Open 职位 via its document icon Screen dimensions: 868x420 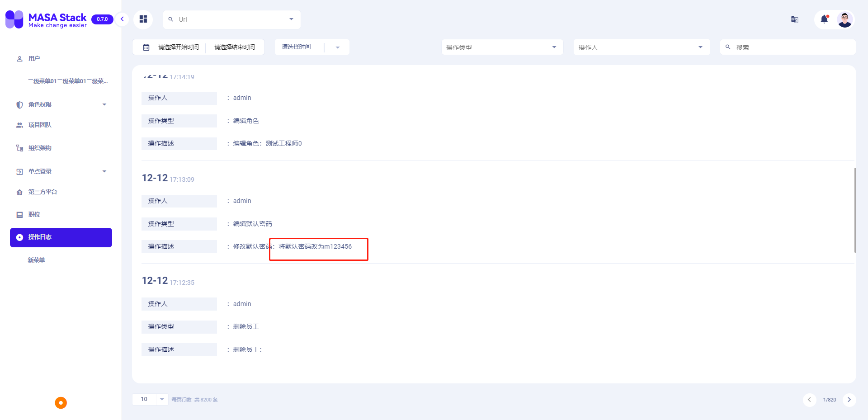[x=19, y=214]
